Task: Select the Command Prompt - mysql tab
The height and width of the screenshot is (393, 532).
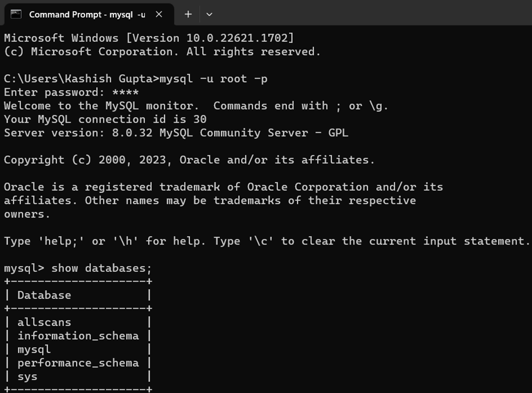Action: 87,15
